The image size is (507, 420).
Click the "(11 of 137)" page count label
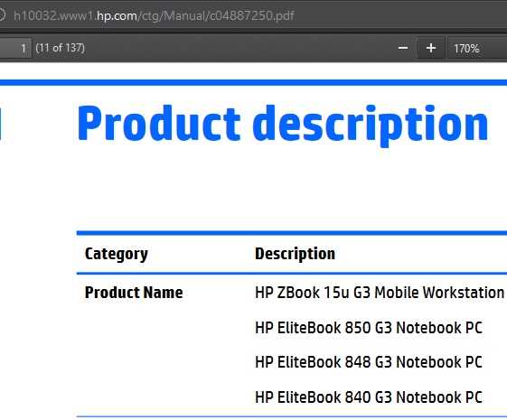(61, 48)
